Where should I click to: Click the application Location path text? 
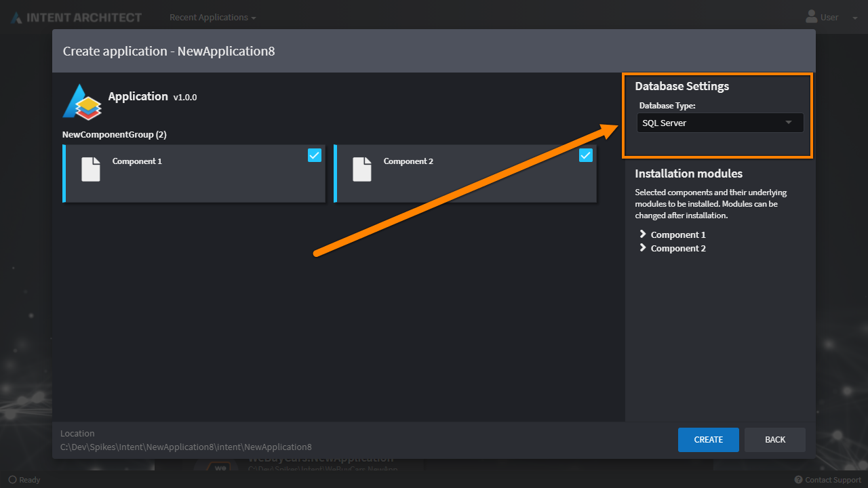(186, 447)
